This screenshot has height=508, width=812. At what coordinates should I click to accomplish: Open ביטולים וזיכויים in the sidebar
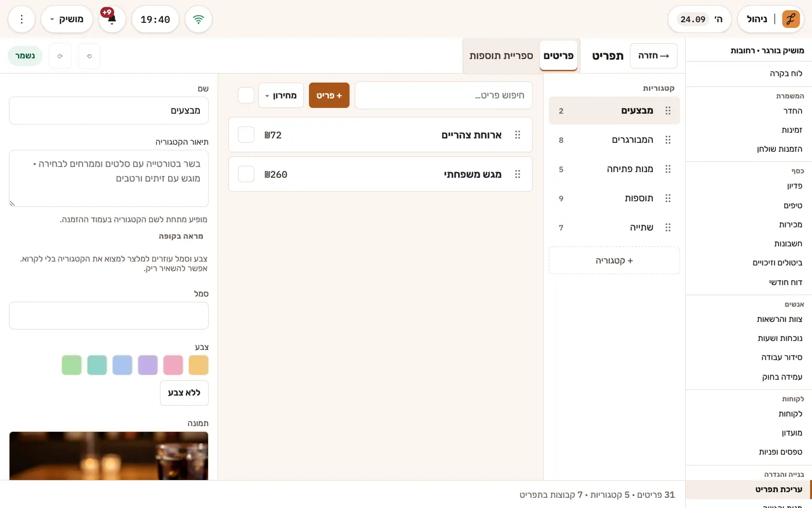[749, 263]
